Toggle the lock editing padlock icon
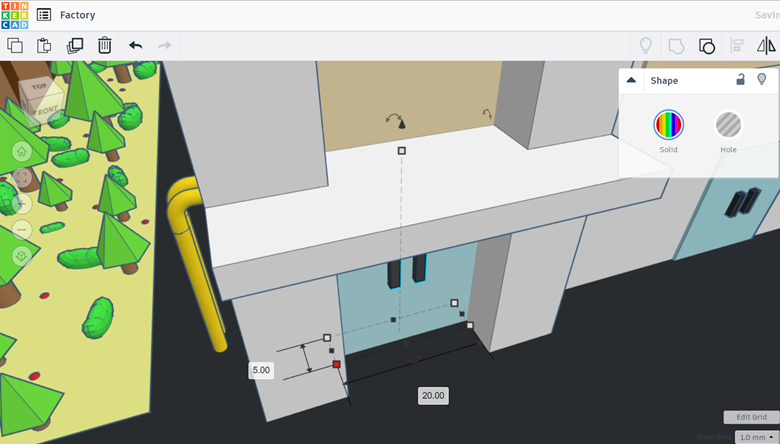Screen dimensions: 780x444 740,80
